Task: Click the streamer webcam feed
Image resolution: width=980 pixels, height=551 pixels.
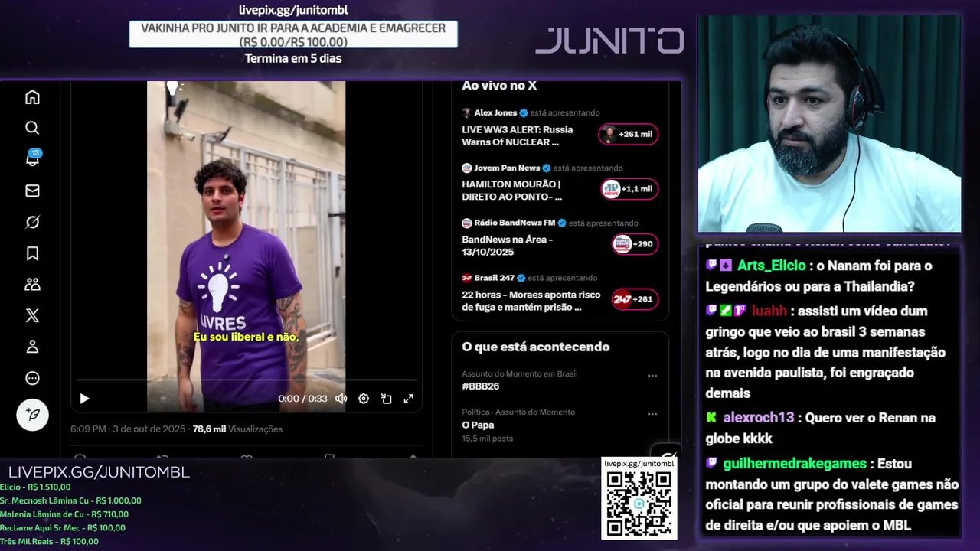Action: (x=829, y=124)
